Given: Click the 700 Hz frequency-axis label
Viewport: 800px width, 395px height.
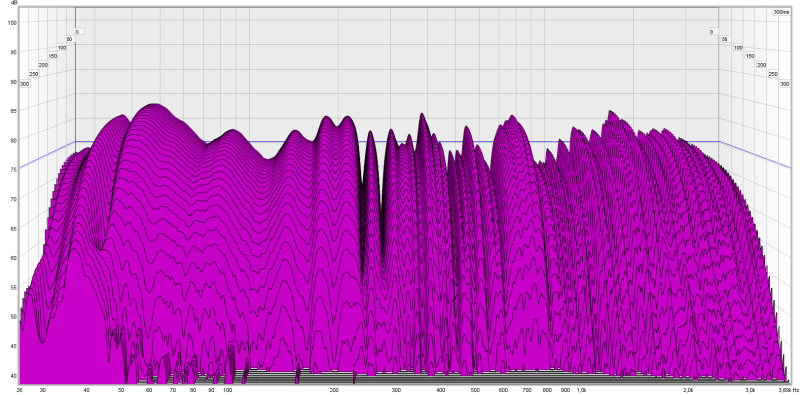Looking at the screenshot, I should (x=527, y=390).
